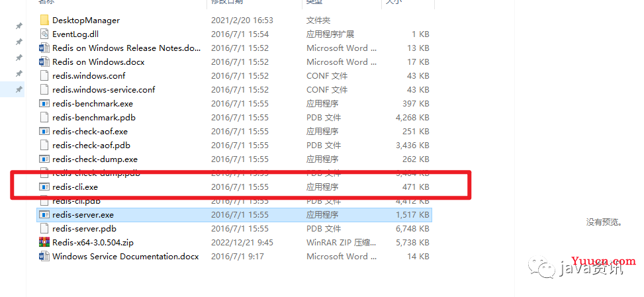The image size is (644, 297).
Task: Click the 文件夹 type cell
Action: (318, 20)
